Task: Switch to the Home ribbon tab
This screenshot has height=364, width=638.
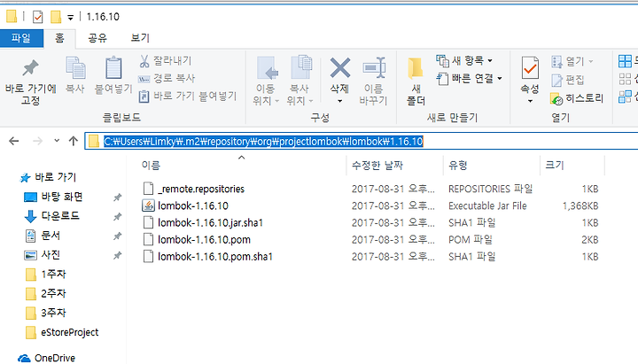Action: click(59, 38)
